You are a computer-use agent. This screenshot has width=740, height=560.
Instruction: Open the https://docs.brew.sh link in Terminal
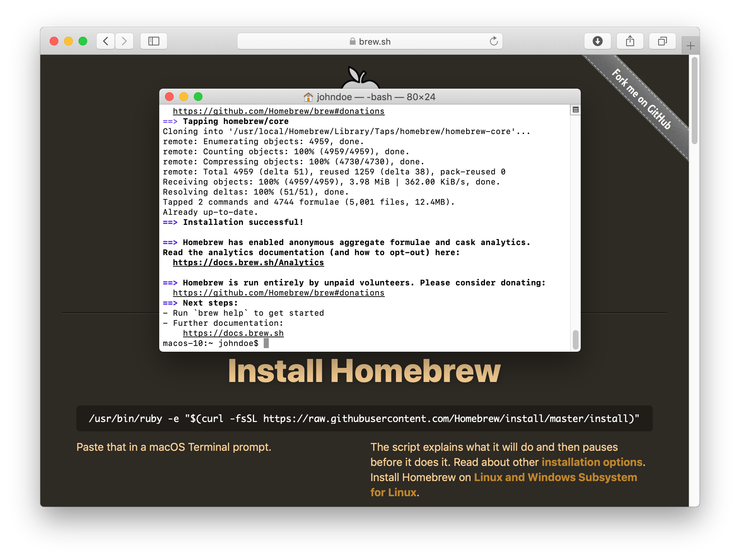click(x=233, y=333)
